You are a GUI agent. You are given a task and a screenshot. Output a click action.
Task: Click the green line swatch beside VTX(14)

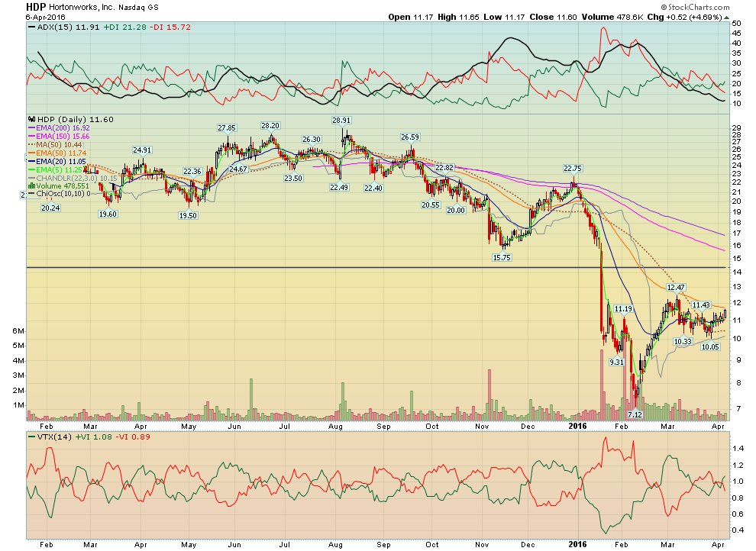coord(32,437)
